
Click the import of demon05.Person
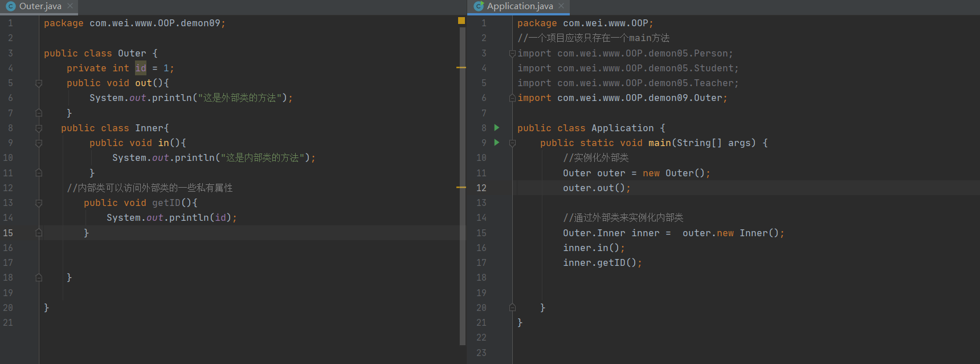[x=625, y=53]
